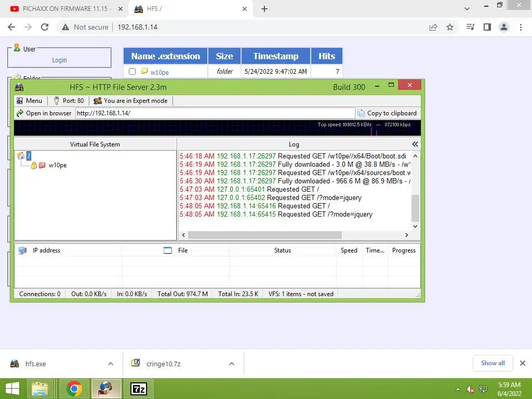This screenshot has height=399, width=532.
Task: Click the Progress column header
Action: click(404, 250)
